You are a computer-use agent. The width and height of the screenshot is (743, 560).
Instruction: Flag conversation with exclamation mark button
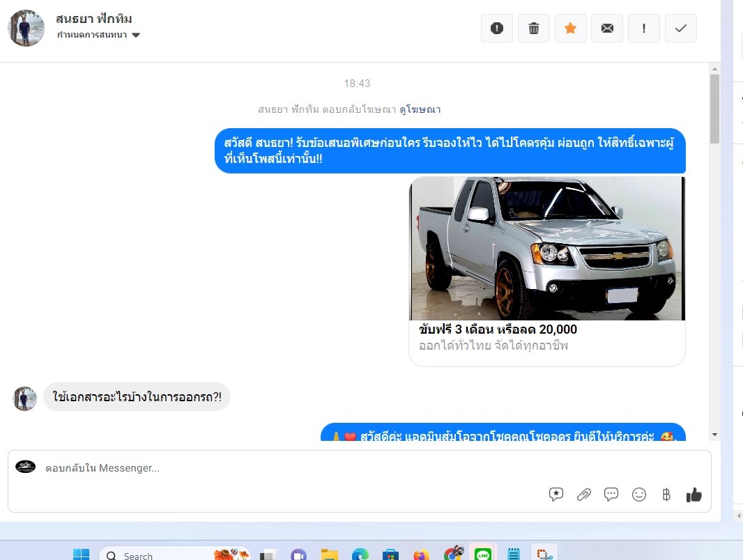click(644, 29)
